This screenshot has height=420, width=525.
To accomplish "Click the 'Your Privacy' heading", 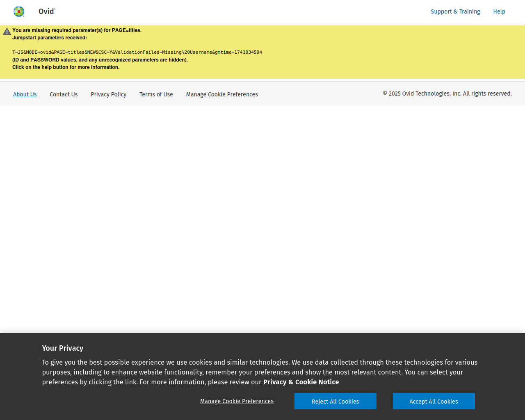I will (x=63, y=348).
